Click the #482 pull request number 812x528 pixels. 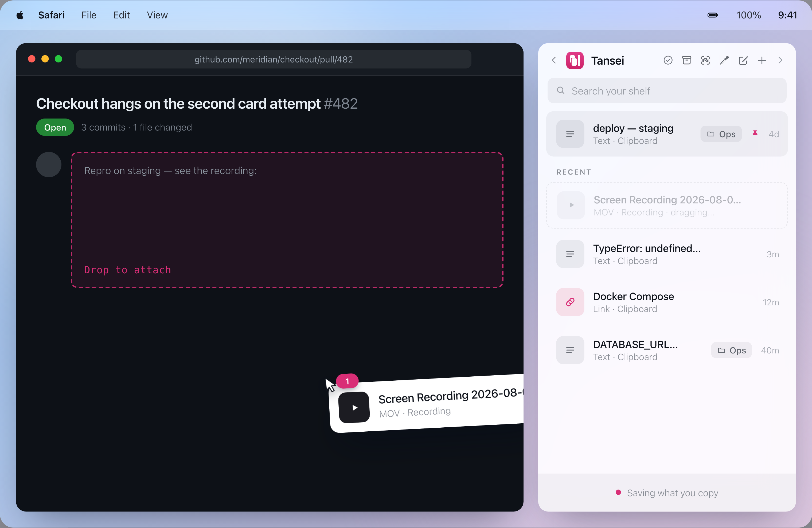(341, 104)
